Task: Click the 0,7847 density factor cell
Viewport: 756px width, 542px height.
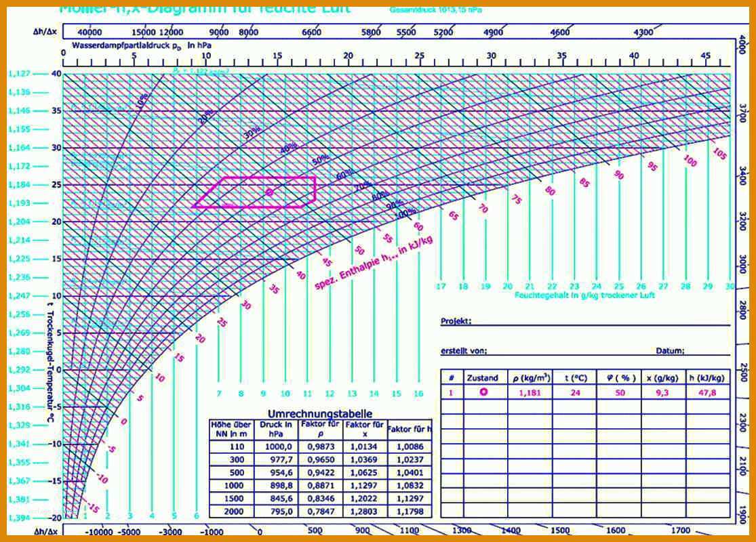Action: [x=321, y=512]
